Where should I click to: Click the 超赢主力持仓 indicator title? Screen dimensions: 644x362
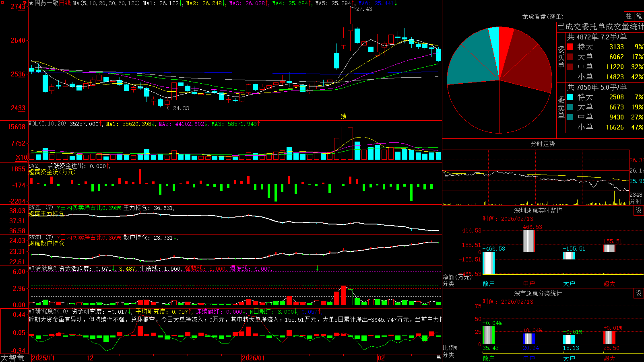tap(46, 214)
